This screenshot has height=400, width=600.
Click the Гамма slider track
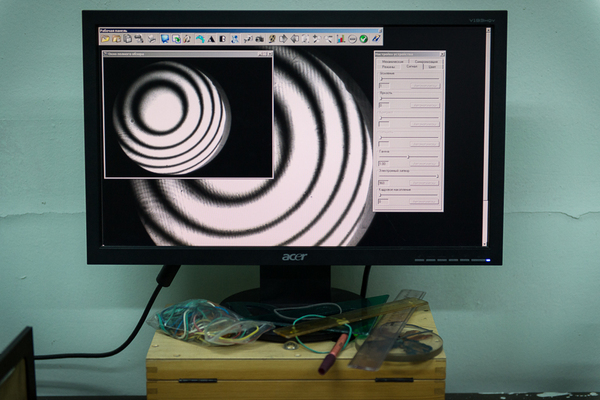tap(409, 157)
